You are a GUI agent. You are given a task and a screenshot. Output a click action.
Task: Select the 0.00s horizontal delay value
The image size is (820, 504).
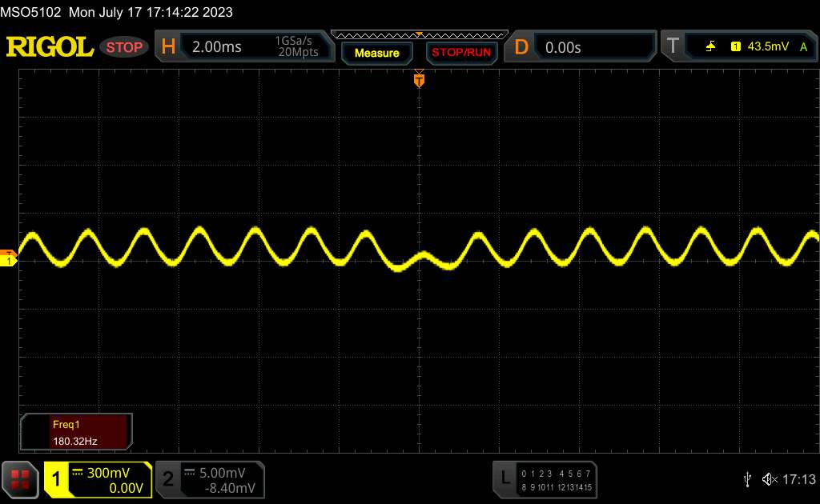pos(563,47)
